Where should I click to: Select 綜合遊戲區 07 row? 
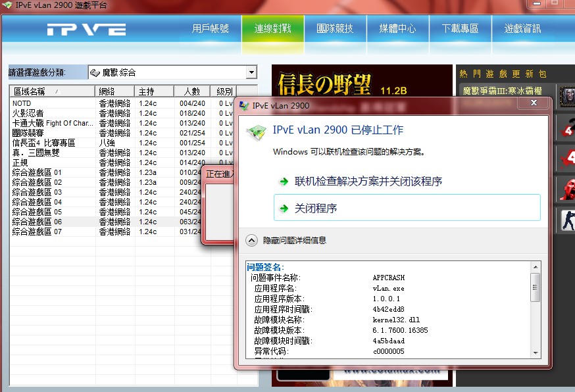107,232
